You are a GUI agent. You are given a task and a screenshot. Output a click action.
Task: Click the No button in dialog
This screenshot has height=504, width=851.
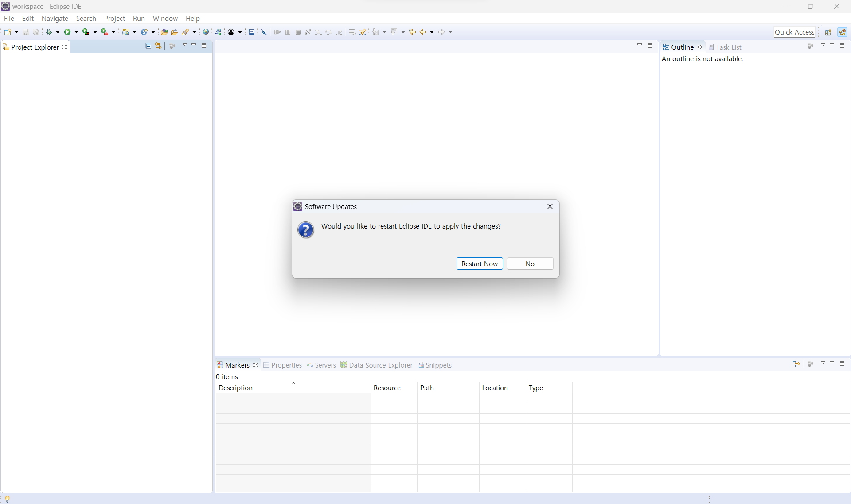530,264
